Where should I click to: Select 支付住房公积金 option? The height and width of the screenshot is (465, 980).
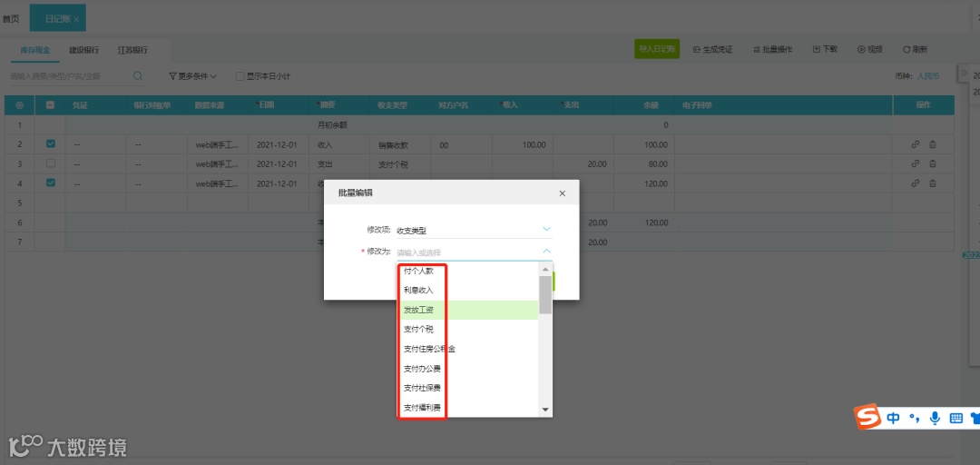pyautogui.click(x=467, y=349)
